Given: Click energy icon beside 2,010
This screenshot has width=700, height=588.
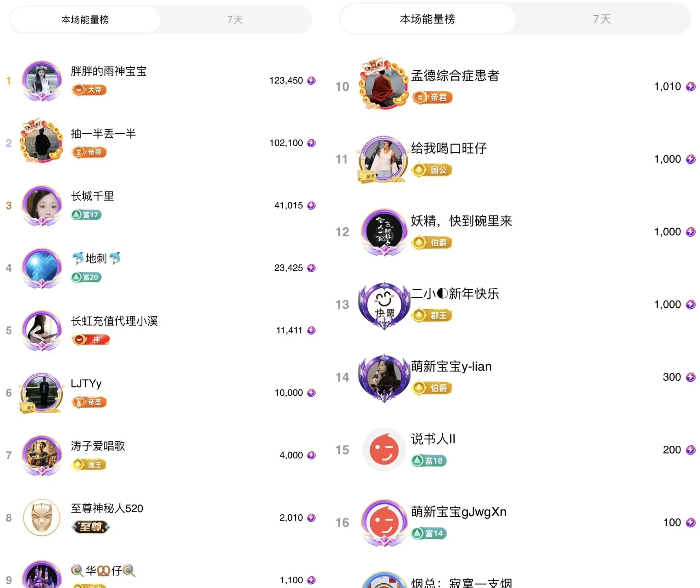Looking at the screenshot, I should (x=311, y=518).
